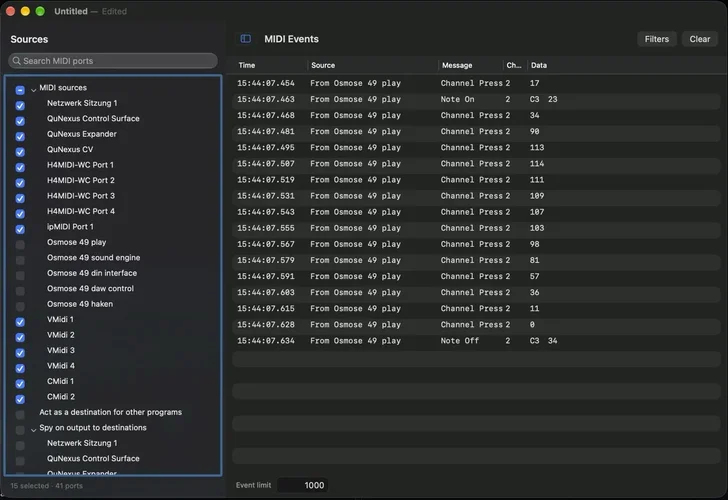Select the Note Off event row

(x=476, y=341)
